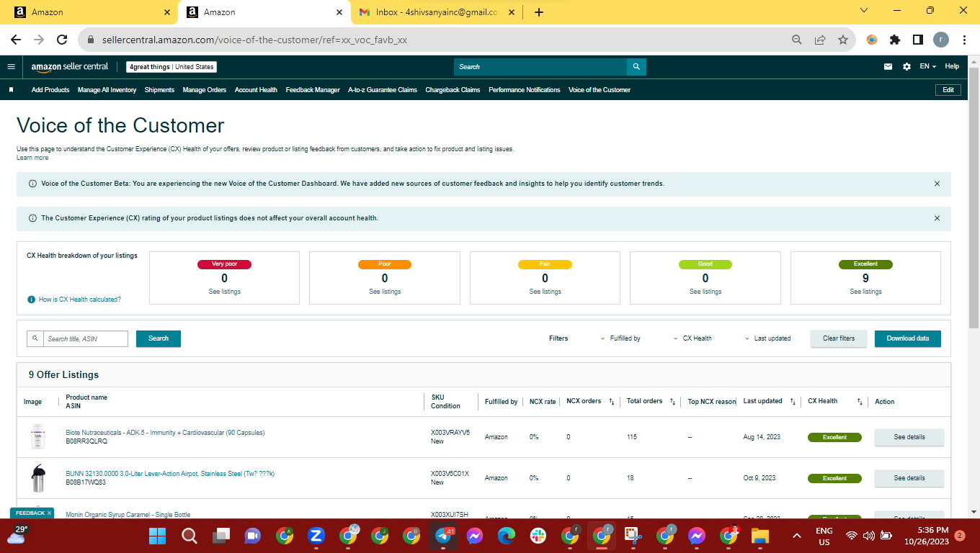The image size is (980, 553).
Task: Bookmark this page with the star icon
Action: [843, 40]
